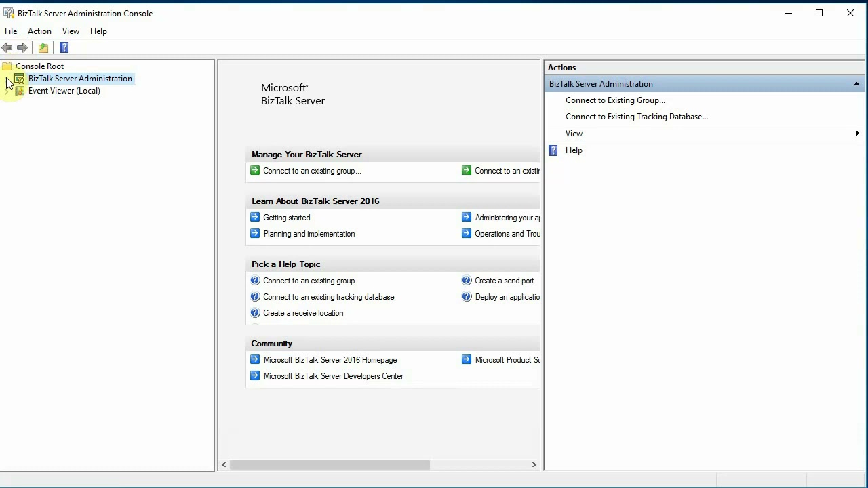Click the blue arrow icon beside Getting started
This screenshot has width=868, height=488.
point(255,218)
